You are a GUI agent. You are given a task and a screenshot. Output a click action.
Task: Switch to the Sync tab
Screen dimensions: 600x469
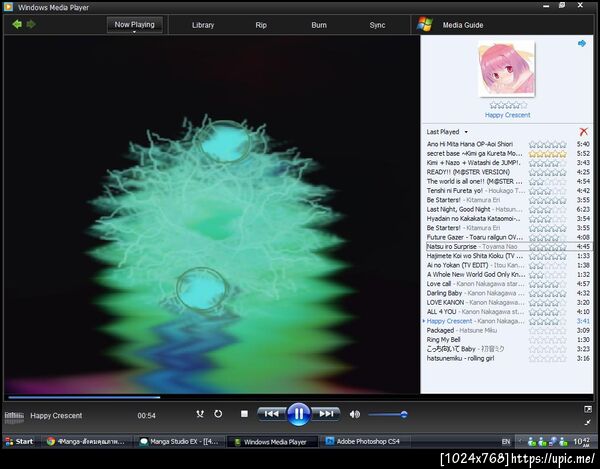(x=377, y=25)
